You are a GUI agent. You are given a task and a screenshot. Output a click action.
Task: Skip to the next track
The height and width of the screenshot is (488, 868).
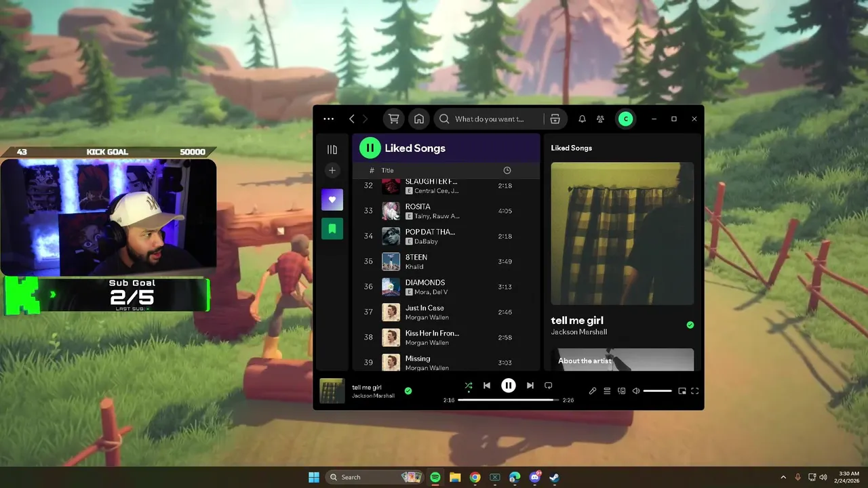point(530,386)
